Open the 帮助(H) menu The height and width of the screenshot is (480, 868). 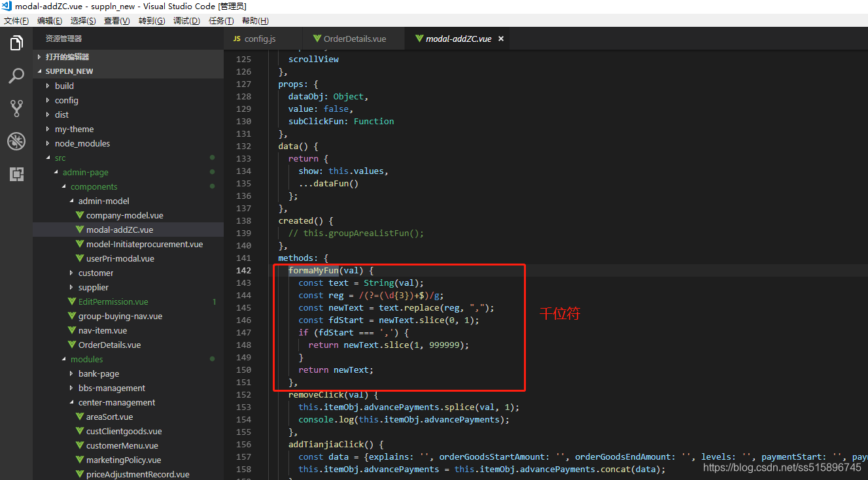tap(255, 21)
